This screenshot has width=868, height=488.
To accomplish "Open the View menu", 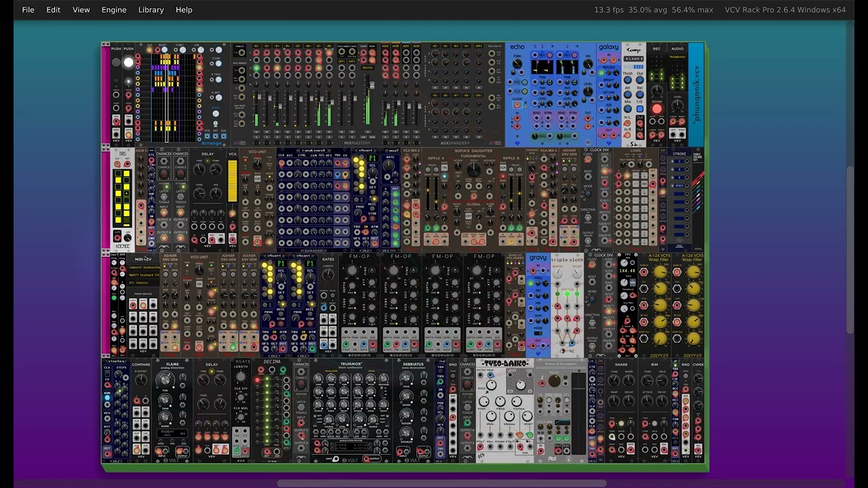I will coord(81,9).
